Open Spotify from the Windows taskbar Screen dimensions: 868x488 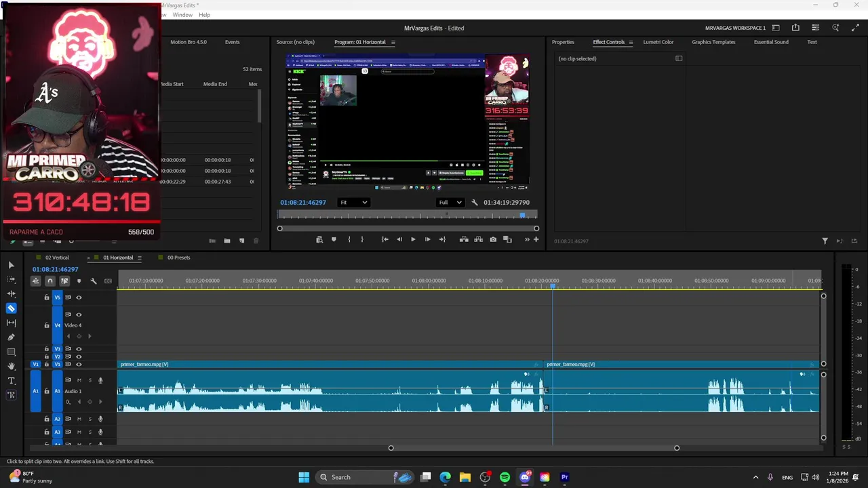pyautogui.click(x=505, y=477)
